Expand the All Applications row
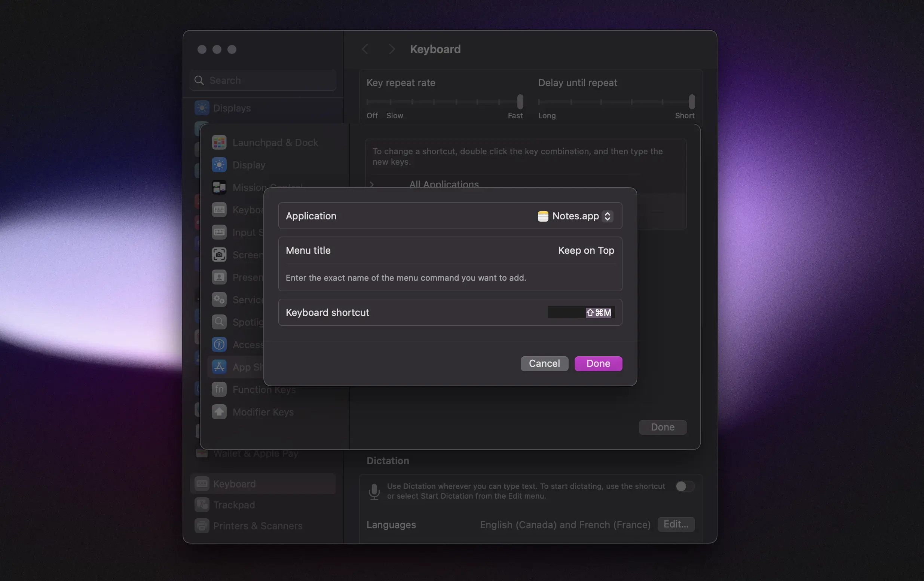The width and height of the screenshot is (924, 581). click(372, 184)
